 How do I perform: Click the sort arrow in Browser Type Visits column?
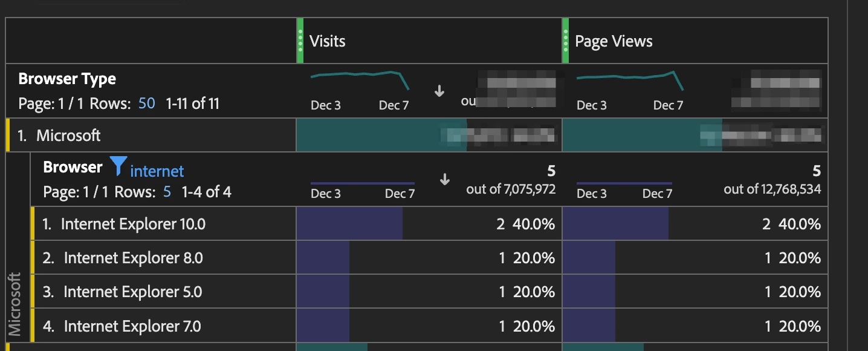(x=439, y=91)
